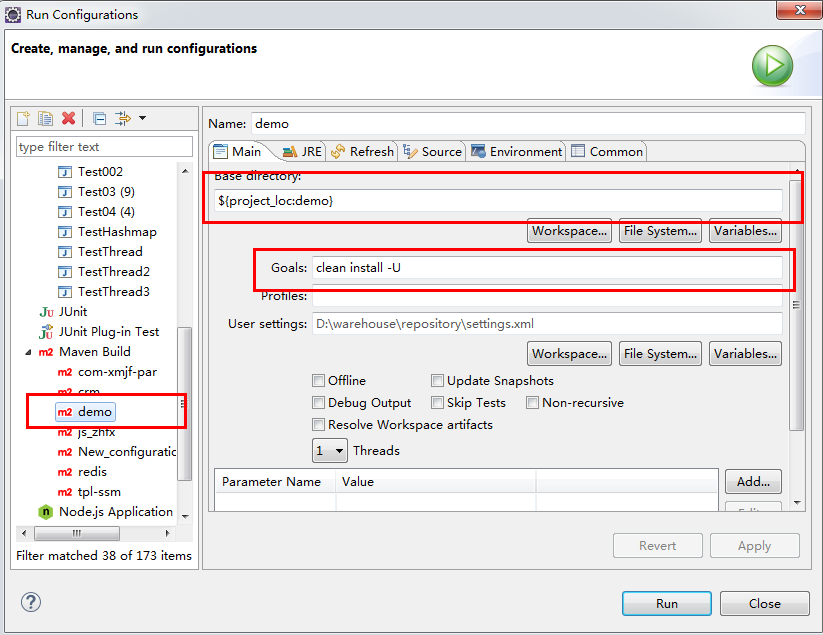Select the Node.js Application entry

(x=115, y=511)
